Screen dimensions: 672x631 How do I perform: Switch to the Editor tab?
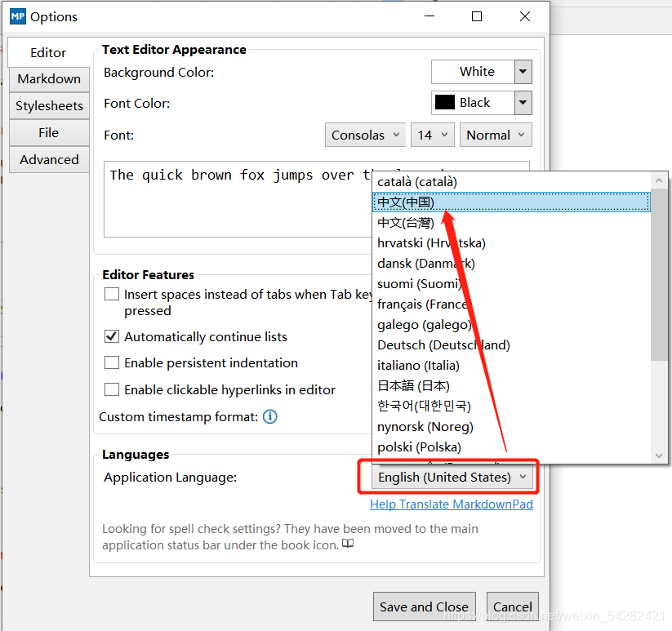click(x=48, y=52)
